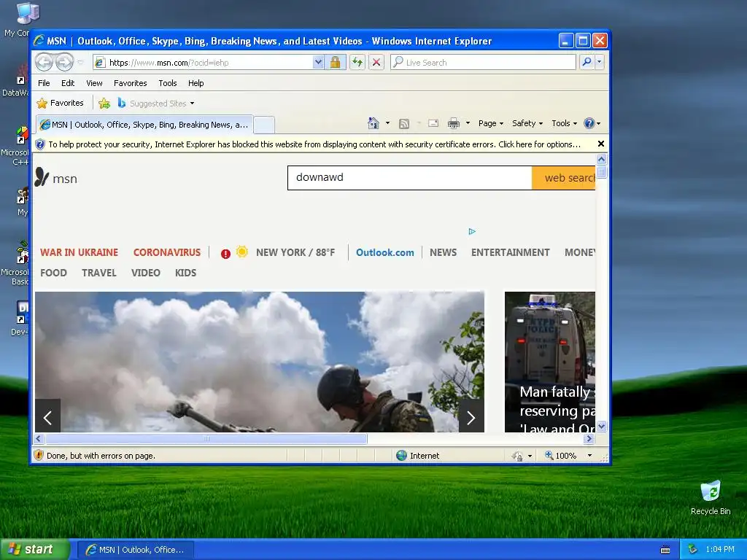
Task: Click the Internet security zone indicator
Action: point(418,456)
